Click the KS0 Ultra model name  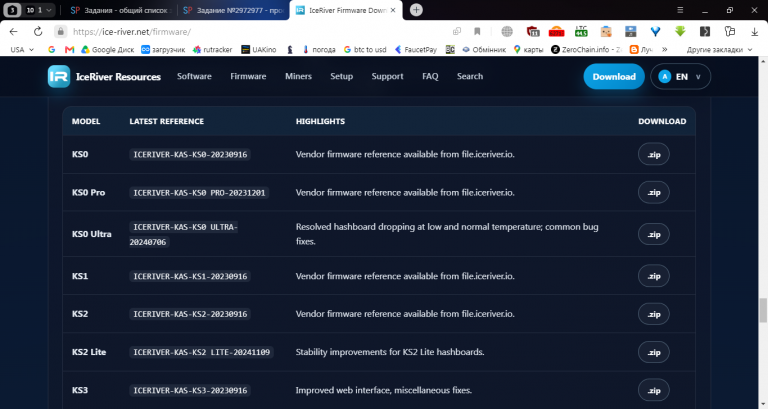click(92, 234)
